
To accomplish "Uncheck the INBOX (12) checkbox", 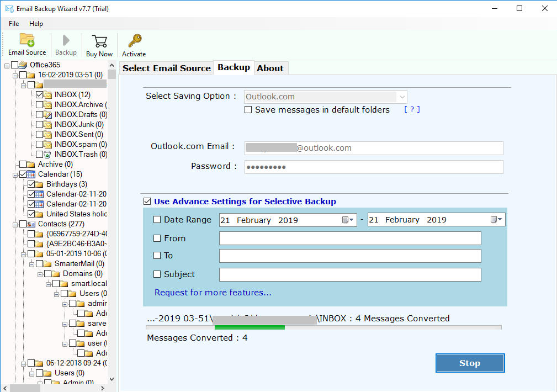I will tap(39, 94).
